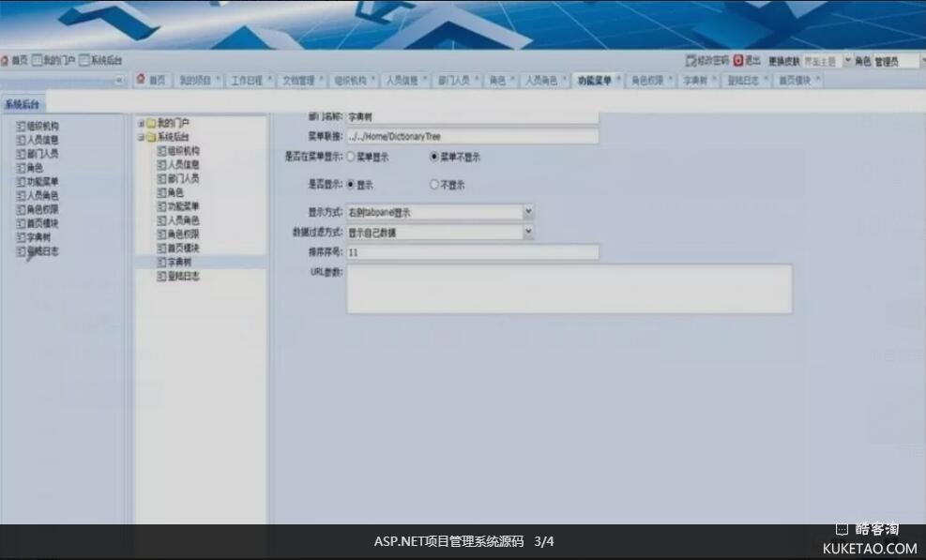The height and width of the screenshot is (560, 926).
Task: Click the 我的门户 icon in top toolbar
Action: point(38,60)
